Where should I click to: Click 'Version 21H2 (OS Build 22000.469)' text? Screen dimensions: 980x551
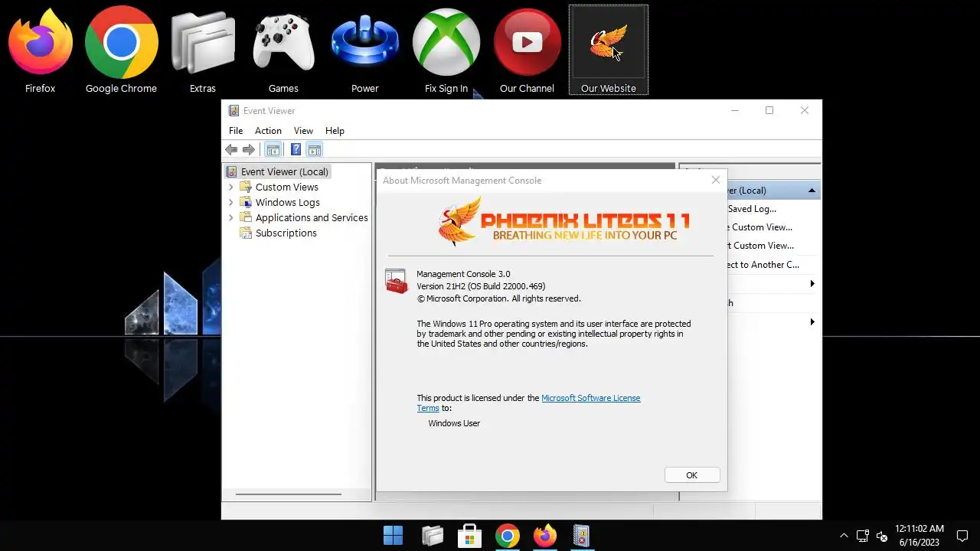click(x=481, y=286)
